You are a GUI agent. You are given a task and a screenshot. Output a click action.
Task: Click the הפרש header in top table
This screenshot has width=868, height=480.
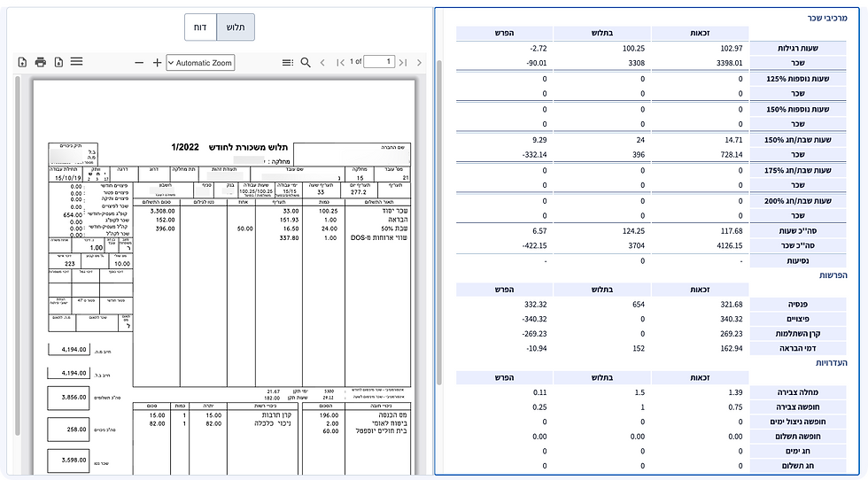click(x=504, y=34)
